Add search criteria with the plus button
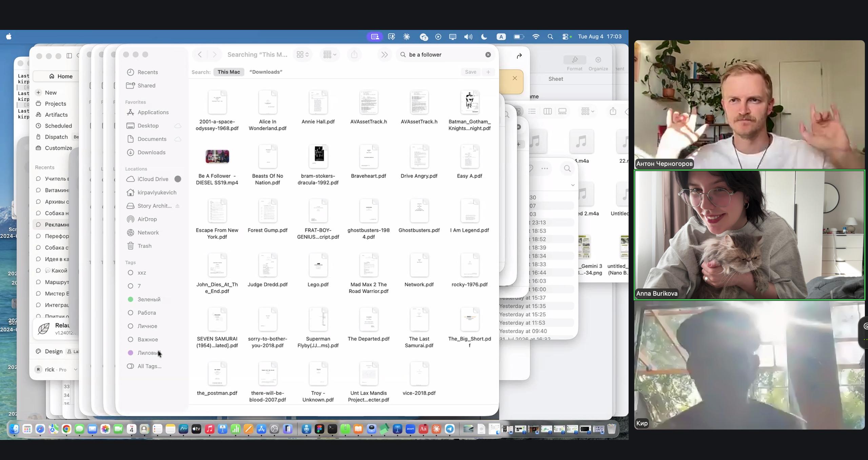Screen dimensions: 868x460 488,72
